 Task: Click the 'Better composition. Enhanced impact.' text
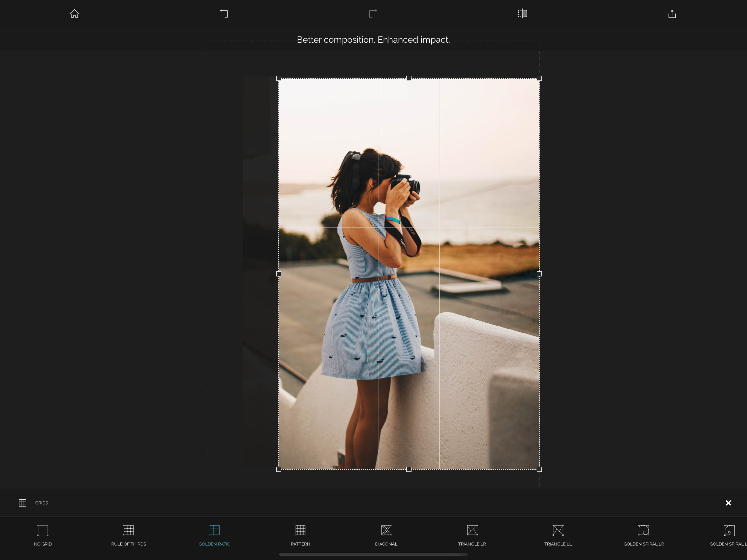pyautogui.click(x=373, y=40)
